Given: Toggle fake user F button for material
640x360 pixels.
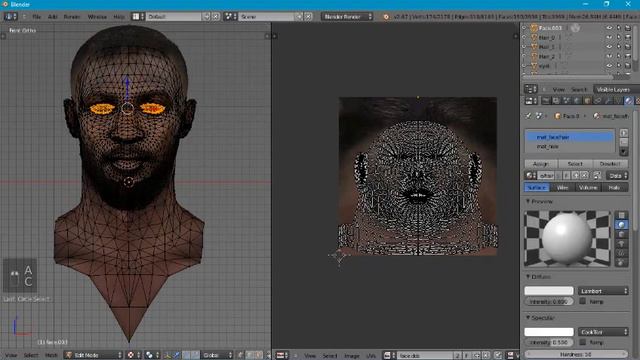Looking at the screenshot, I should [567, 176].
